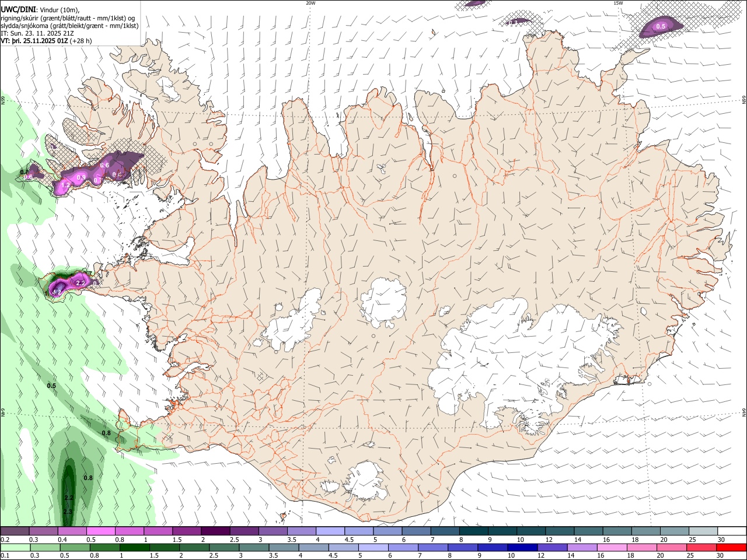Viewport: 747px width, 560px height.
Task: Select the initial time text 'IT: Sun. 23. 11. 2025 21Z'
Action: [x=37, y=33]
